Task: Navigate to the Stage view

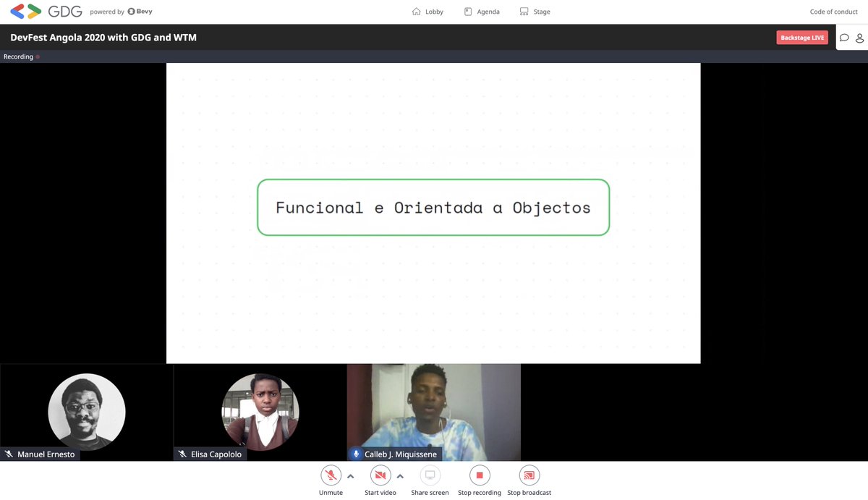Action: point(535,12)
